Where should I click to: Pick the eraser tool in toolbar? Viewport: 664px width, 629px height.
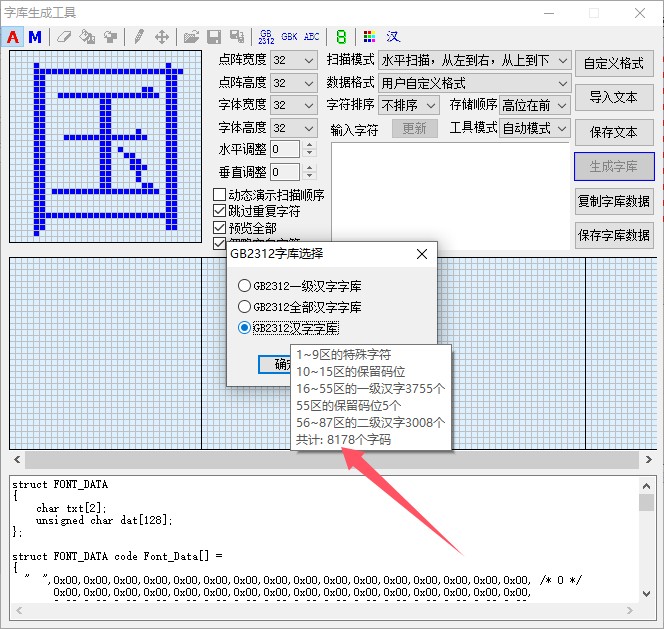pos(64,37)
